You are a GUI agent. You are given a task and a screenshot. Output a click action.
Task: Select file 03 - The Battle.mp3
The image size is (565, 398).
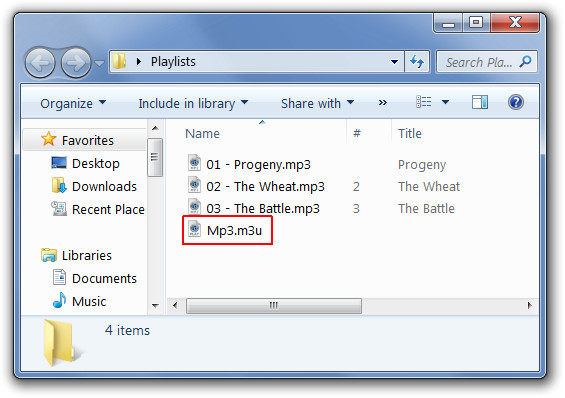(263, 209)
